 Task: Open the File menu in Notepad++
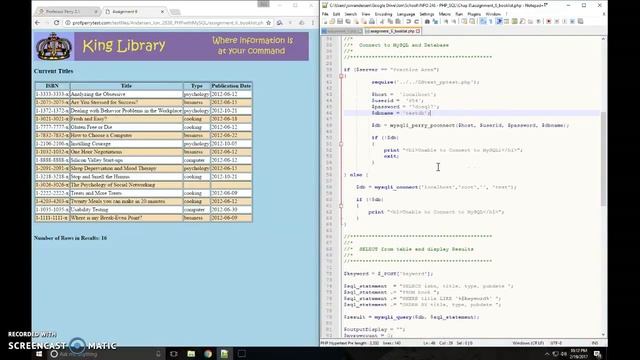tap(325, 14)
